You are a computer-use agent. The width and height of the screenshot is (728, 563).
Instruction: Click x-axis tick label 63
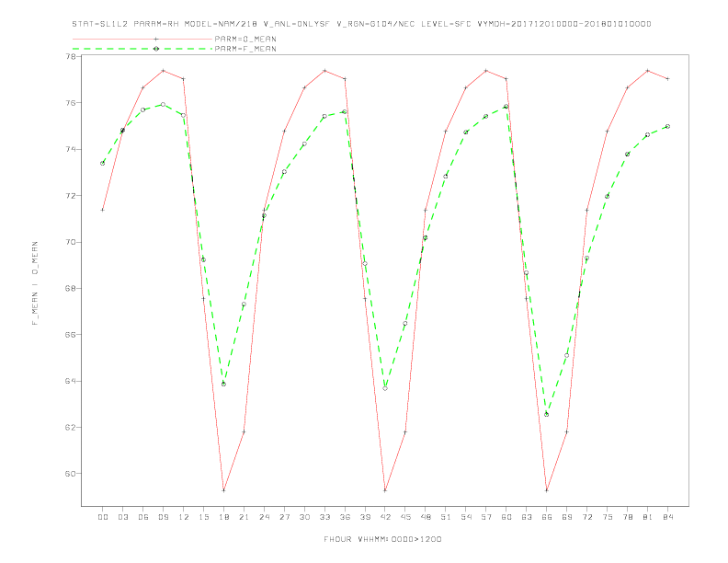coord(527,517)
